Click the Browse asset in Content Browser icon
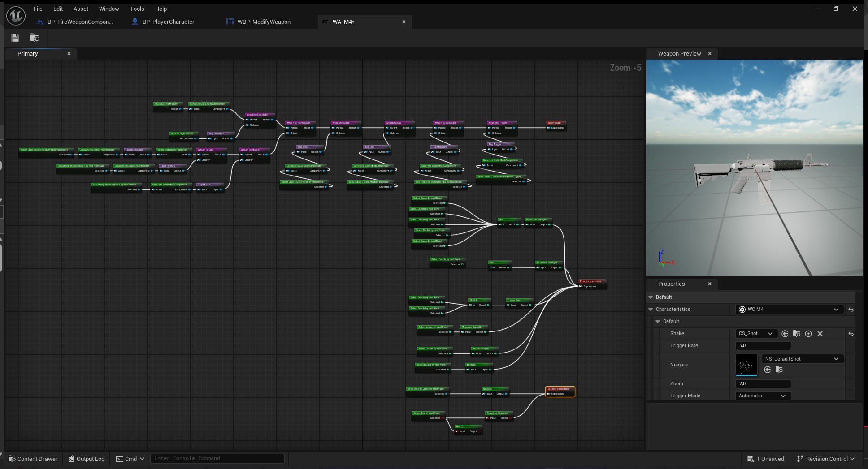 35,38
